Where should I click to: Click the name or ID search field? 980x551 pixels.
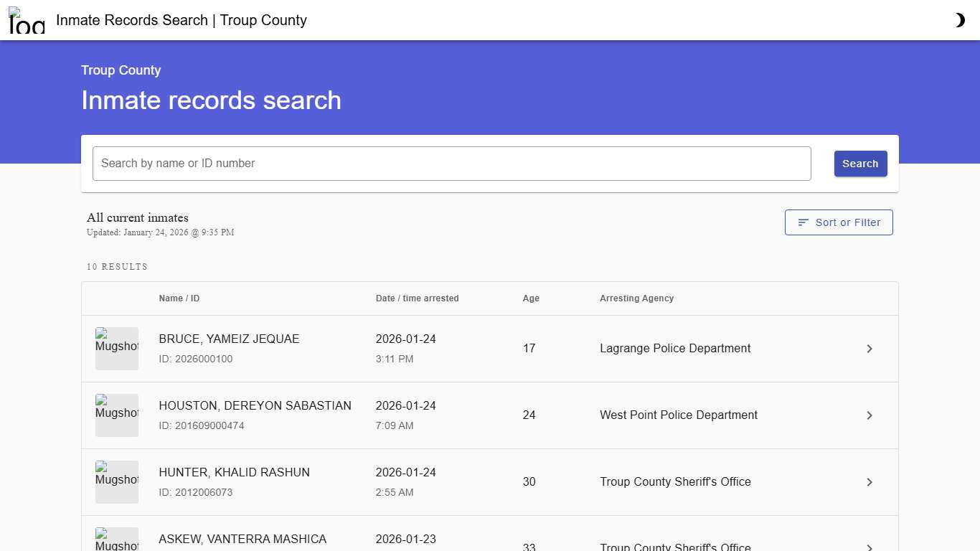(451, 164)
